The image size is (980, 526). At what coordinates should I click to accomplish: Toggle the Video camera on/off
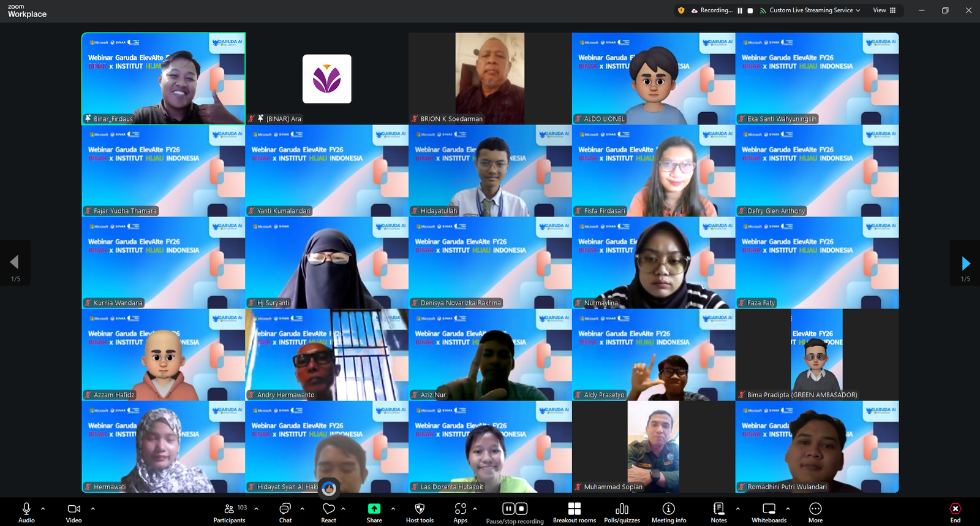click(73, 513)
